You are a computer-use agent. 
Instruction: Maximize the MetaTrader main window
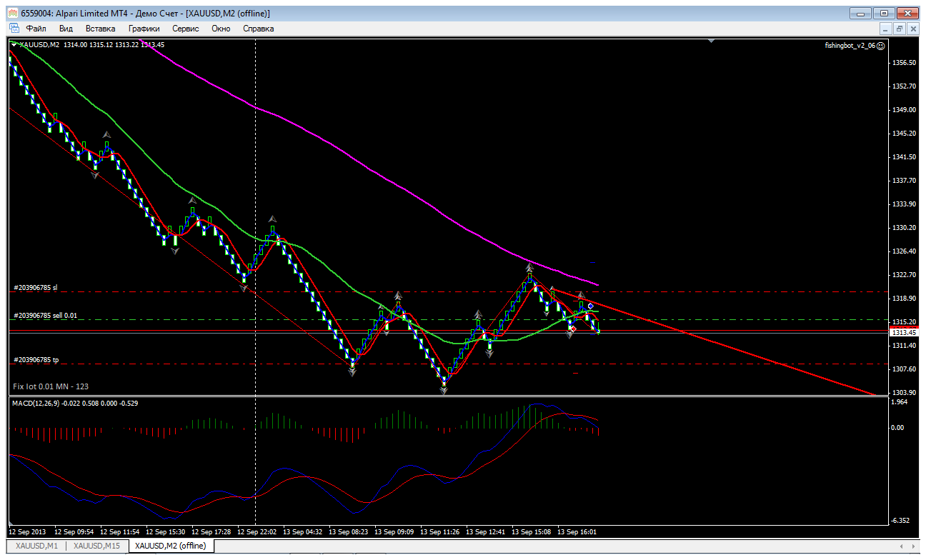click(884, 13)
